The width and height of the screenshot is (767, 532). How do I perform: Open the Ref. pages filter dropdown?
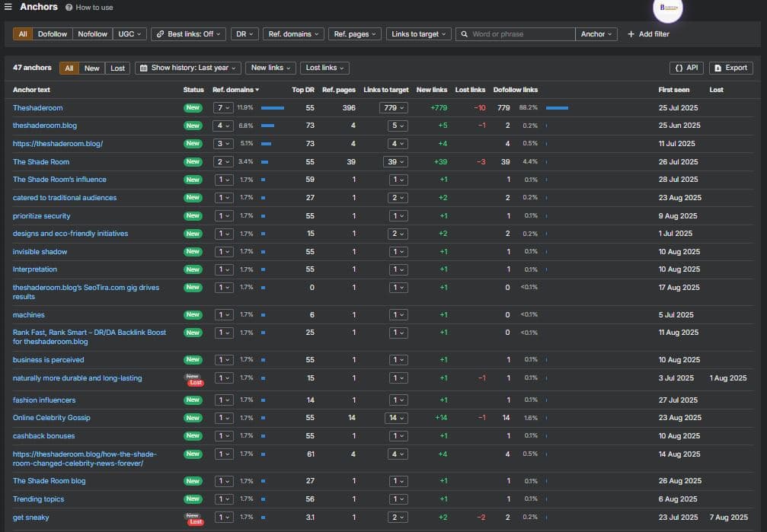click(355, 34)
